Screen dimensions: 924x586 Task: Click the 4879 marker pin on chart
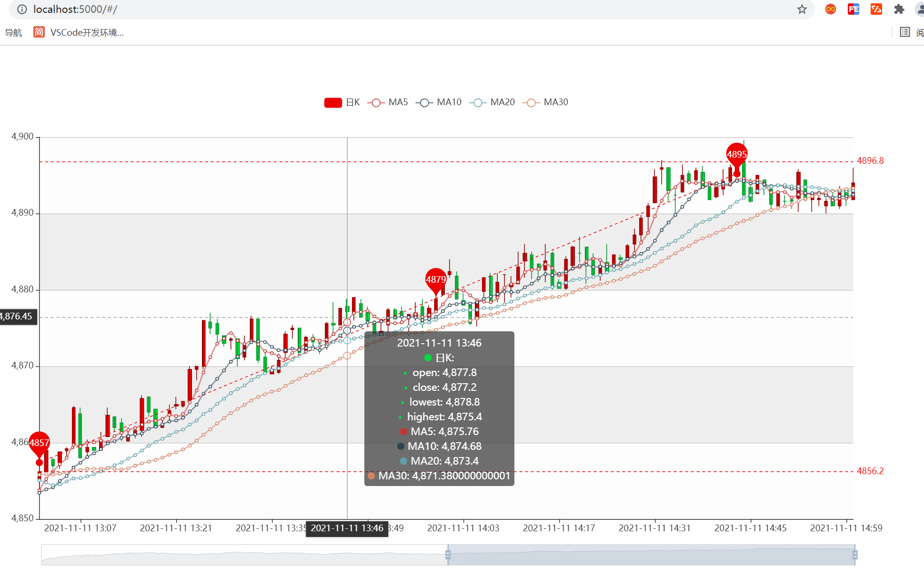click(435, 280)
